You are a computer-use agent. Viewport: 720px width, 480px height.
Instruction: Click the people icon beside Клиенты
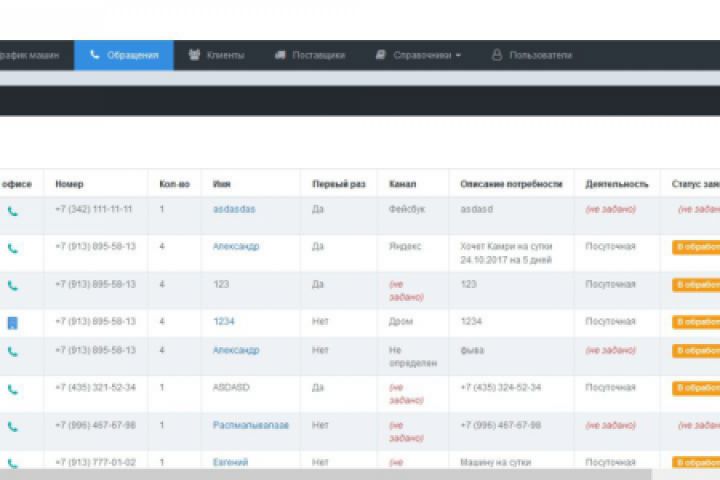point(194,55)
